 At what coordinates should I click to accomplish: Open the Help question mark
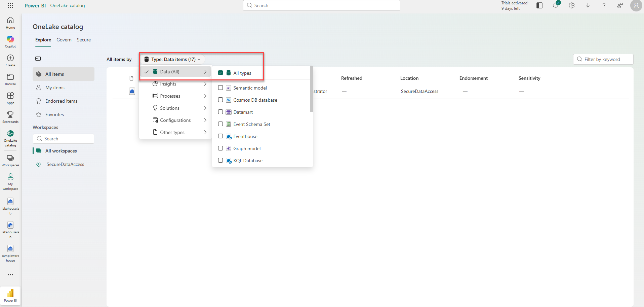coord(604,5)
